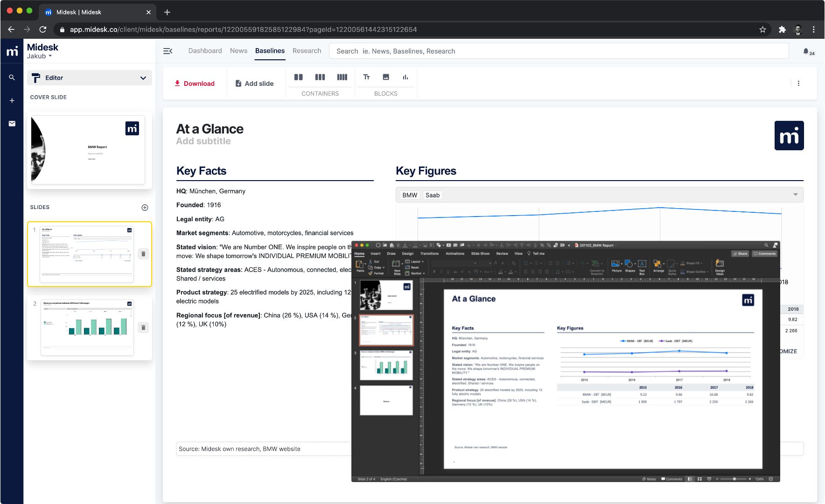This screenshot has width=825, height=504.
Task: Click Comments button atop PowerPoint window
Action: [764, 253]
